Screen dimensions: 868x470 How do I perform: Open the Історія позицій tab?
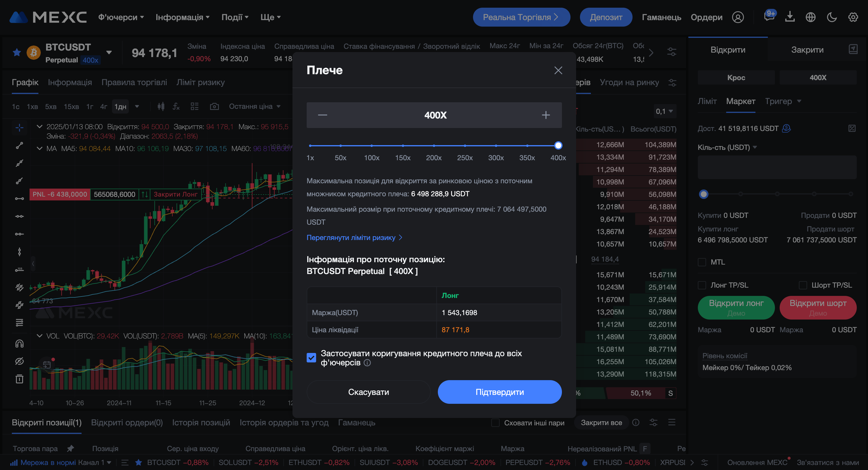[x=201, y=422]
